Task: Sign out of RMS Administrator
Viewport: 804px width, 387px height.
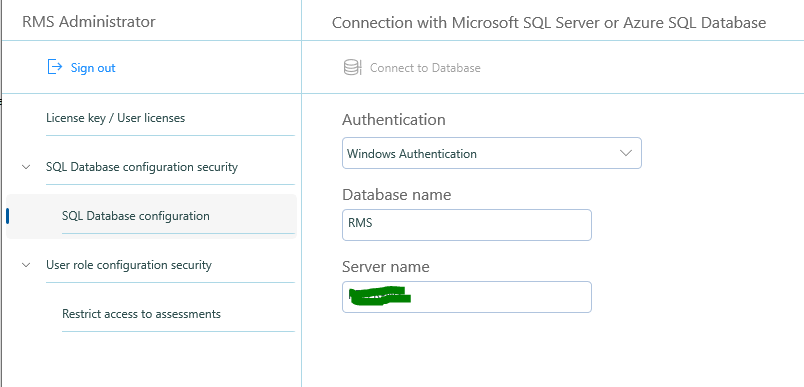Action: (93, 68)
